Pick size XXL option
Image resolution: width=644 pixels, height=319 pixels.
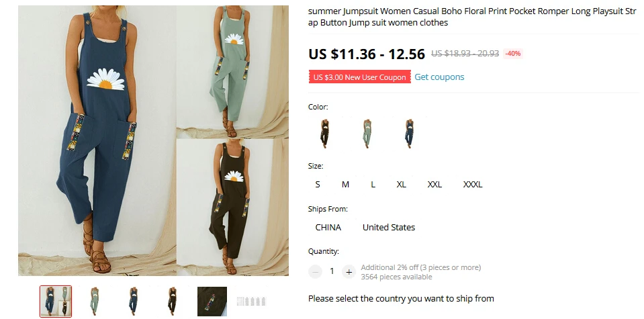click(x=434, y=184)
